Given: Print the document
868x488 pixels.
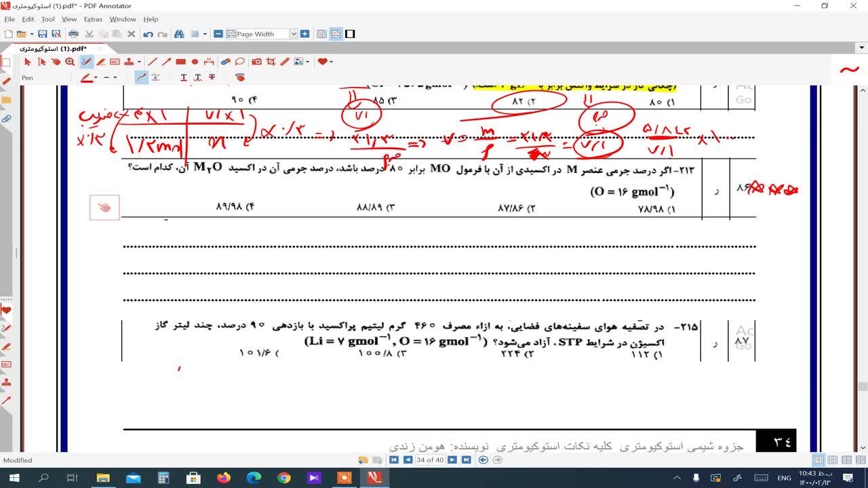Looking at the screenshot, I should (73, 34).
